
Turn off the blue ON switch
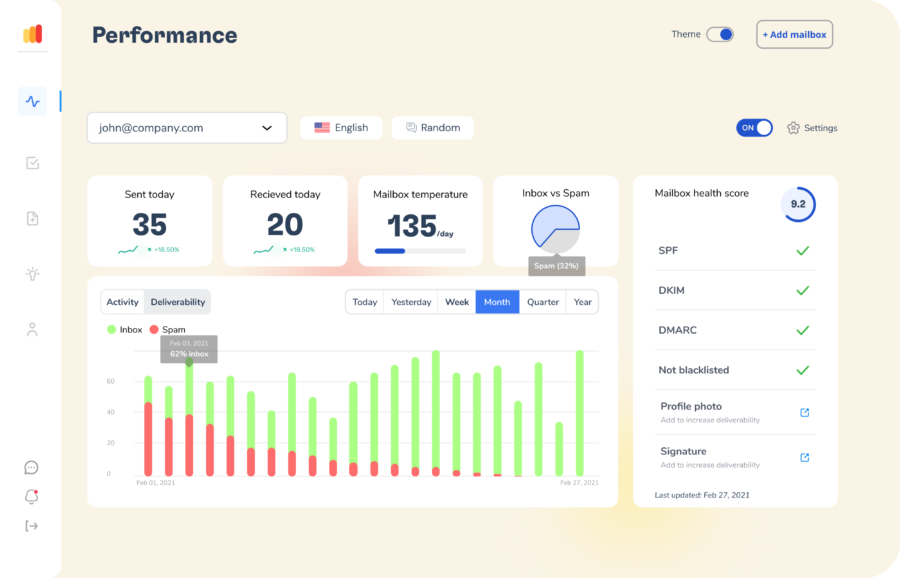click(x=754, y=127)
